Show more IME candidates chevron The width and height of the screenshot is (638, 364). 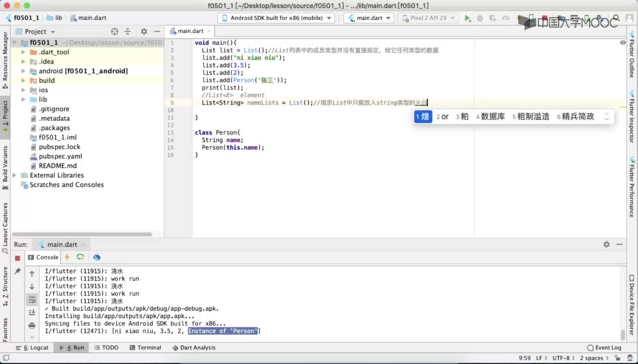(606, 117)
